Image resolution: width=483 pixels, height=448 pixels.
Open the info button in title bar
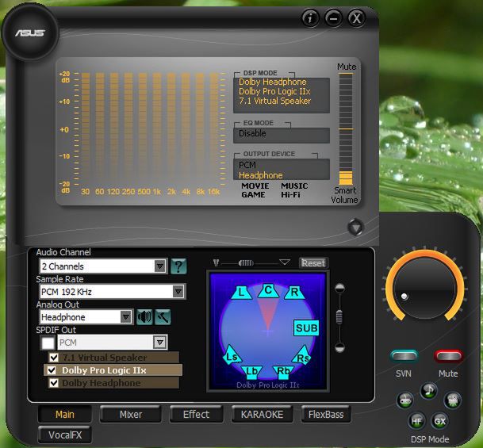click(x=310, y=18)
